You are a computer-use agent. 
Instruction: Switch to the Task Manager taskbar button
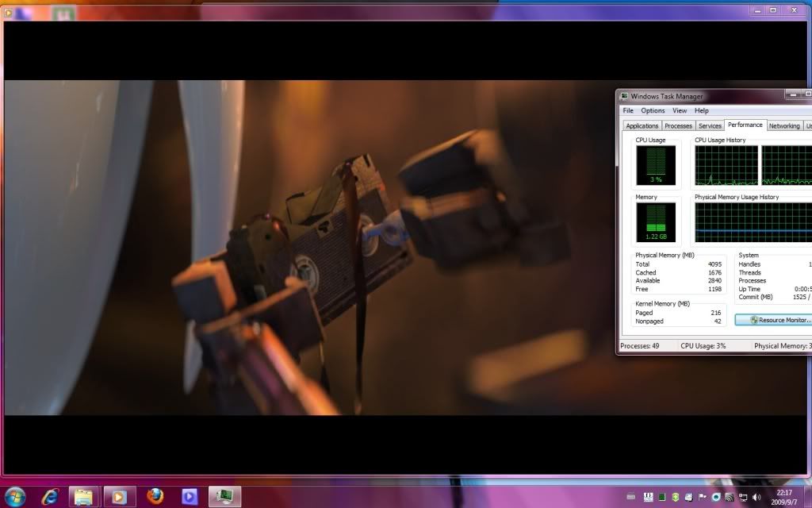tap(224, 497)
